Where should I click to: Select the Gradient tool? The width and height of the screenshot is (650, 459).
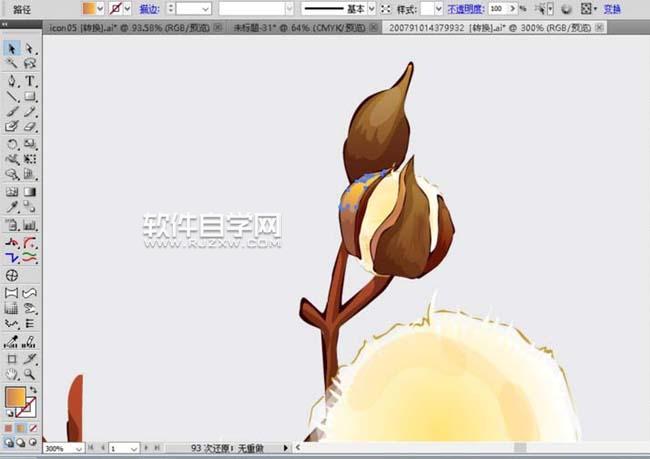(x=29, y=192)
